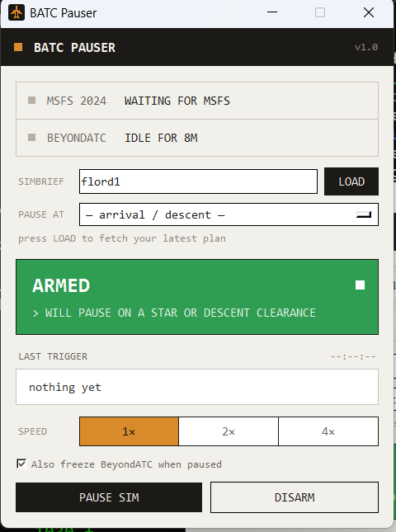Toggle 'Also freeze BeyondATC when paused' checkbox

(x=21, y=464)
